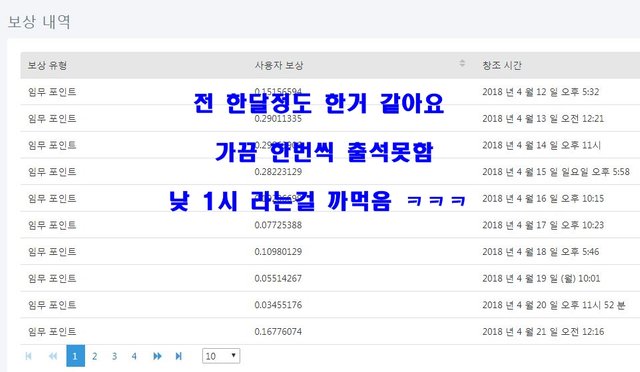
Task: Select the reward value 0.10980129
Action: tap(278, 252)
